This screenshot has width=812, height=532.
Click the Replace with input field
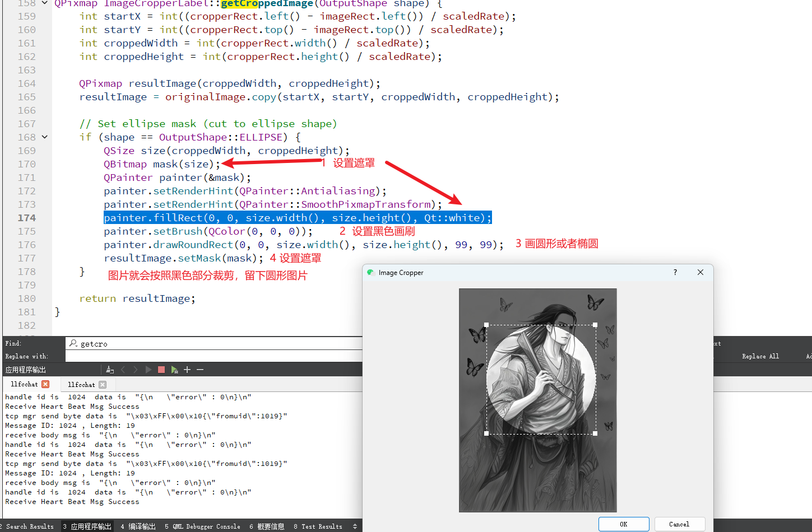pyautogui.click(x=214, y=356)
